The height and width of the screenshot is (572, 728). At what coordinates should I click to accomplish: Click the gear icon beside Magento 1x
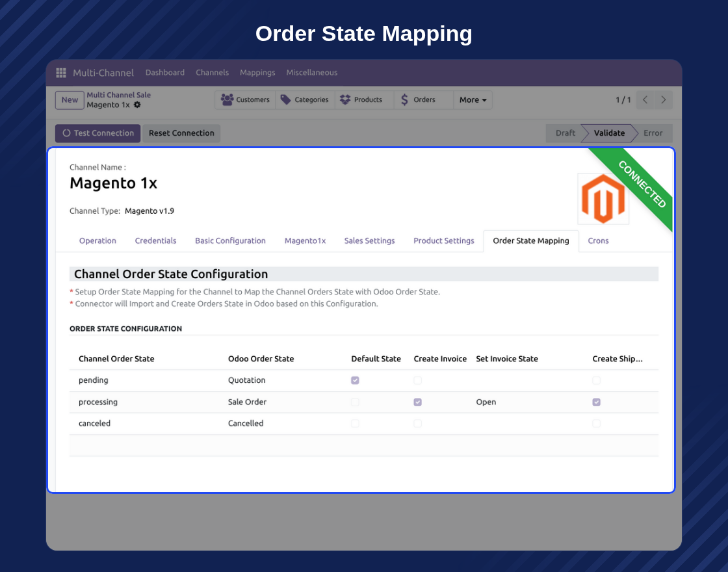(x=137, y=105)
